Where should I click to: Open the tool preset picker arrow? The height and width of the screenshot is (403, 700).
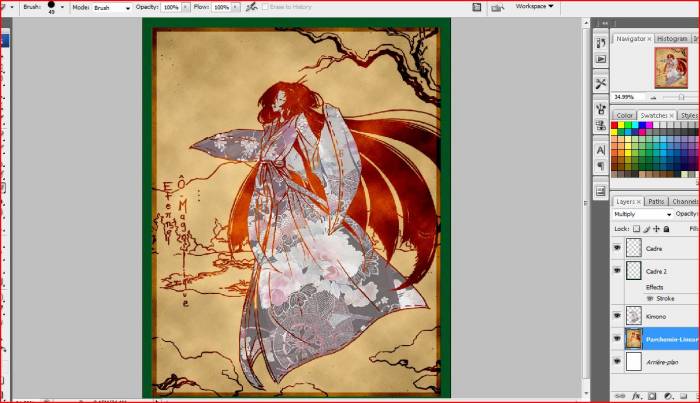coord(12,7)
